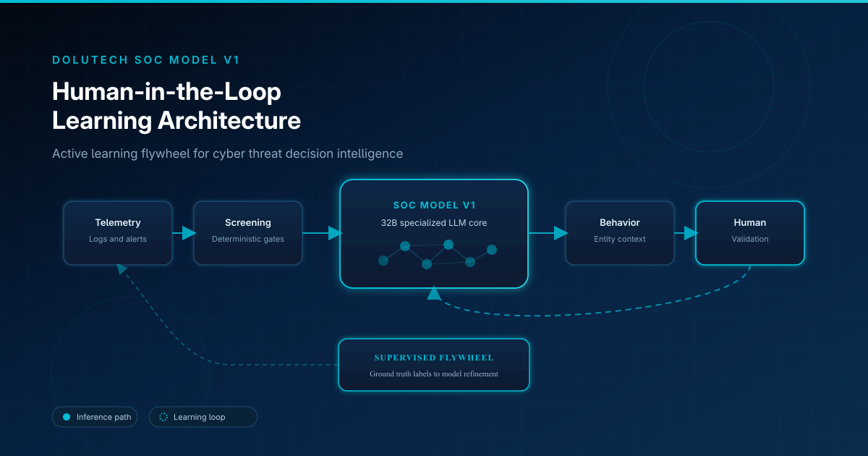Image resolution: width=868 pixels, height=456 pixels.
Task: Click the 'Deterministic gates' caption
Action: pos(248,239)
